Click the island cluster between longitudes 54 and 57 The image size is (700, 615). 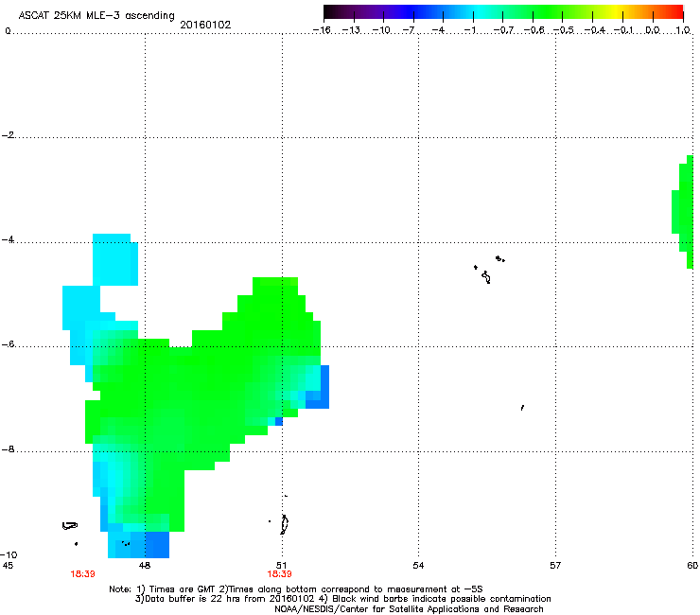[489, 270]
